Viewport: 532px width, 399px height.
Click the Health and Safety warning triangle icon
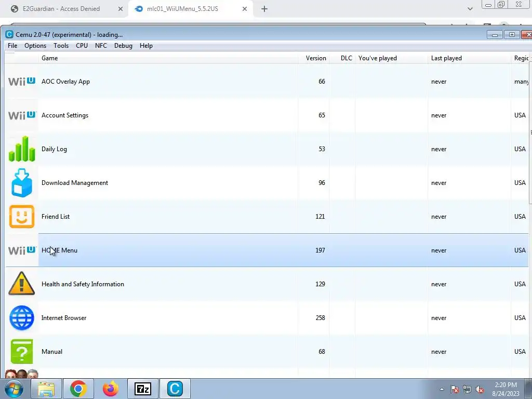coord(22,283)
